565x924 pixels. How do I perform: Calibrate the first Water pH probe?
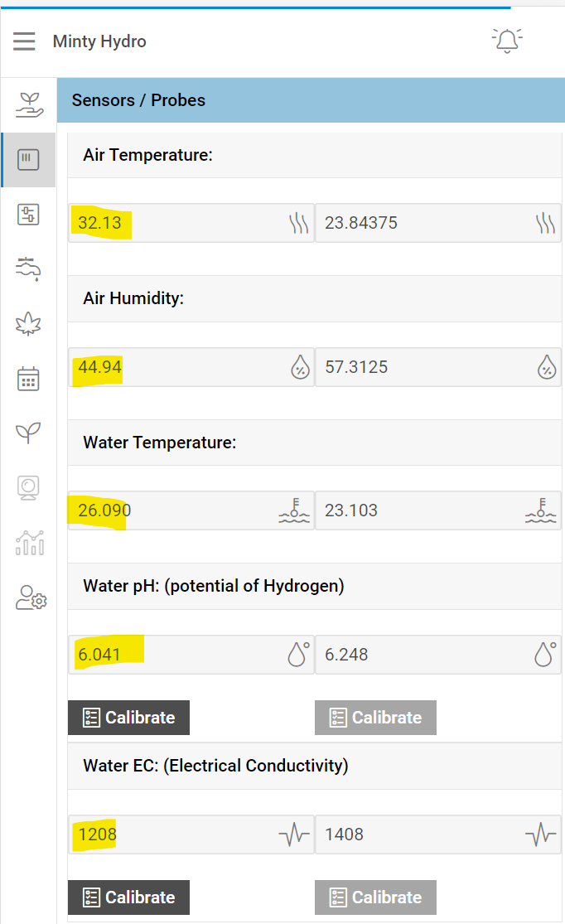point(128,718)
